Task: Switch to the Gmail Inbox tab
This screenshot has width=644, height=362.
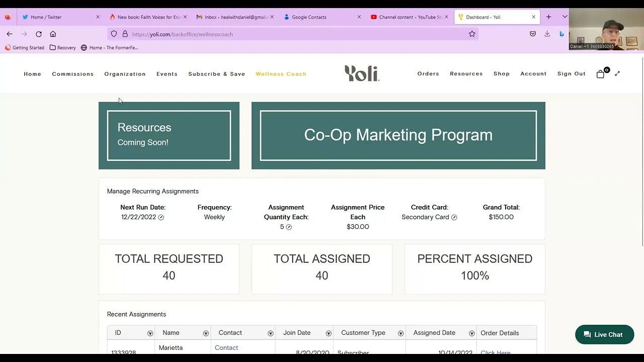Action: point(234,17)
